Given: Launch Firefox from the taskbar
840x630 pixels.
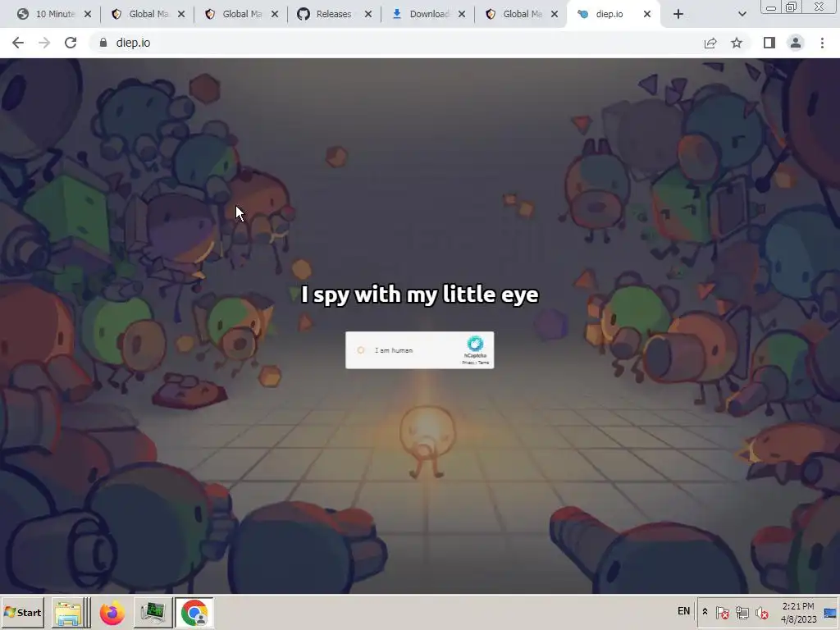Looking at the screenshot, I should click(112, 612).
